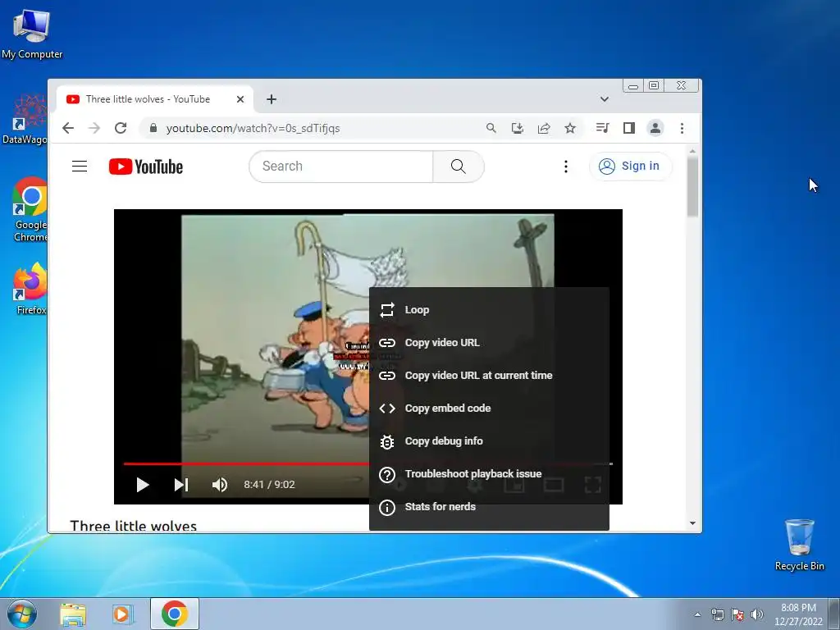The width and height of the screenshot is (840, 630).
Task: Toggle Loop in the context menu
Action: click(x=489, y=309)
